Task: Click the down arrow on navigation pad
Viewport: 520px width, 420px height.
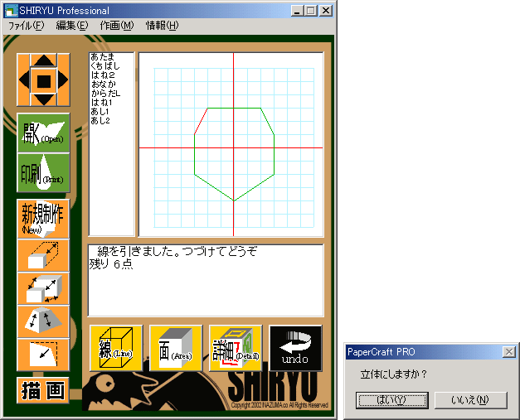Action: (x=43, y=99)
